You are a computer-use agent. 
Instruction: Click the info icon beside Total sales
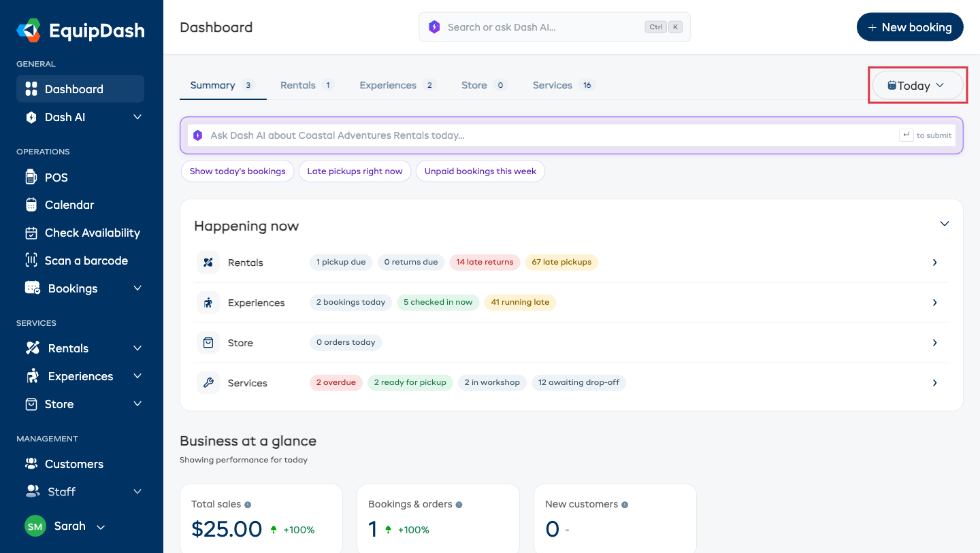[x=248, y=505]
